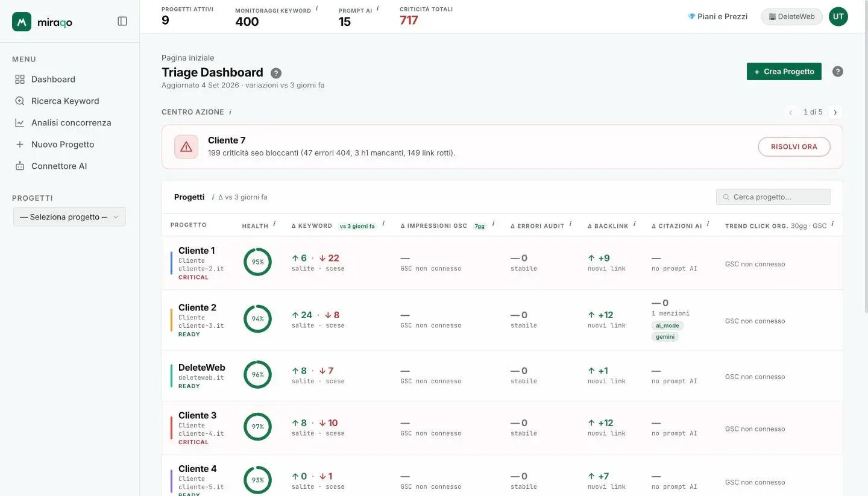868x496 pixels.
Task: Go to next Centro Azione alert
Action: click(x=835, y=112)
